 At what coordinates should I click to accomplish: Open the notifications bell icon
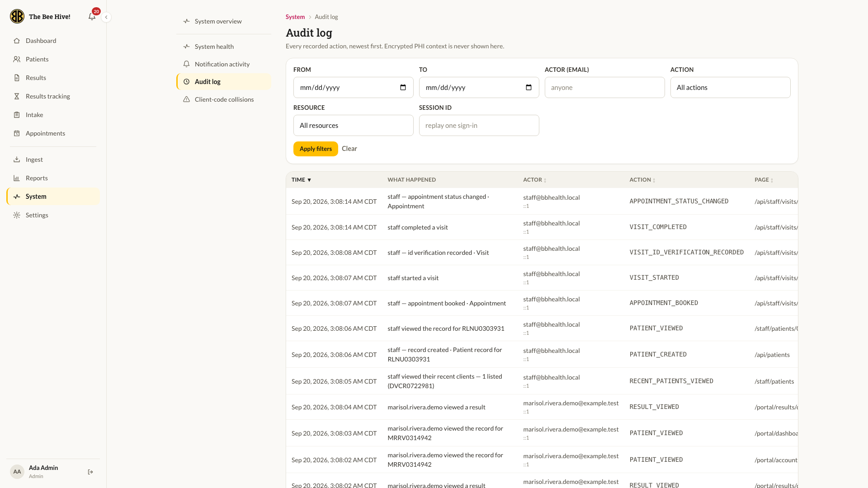[x=92, y=17]
